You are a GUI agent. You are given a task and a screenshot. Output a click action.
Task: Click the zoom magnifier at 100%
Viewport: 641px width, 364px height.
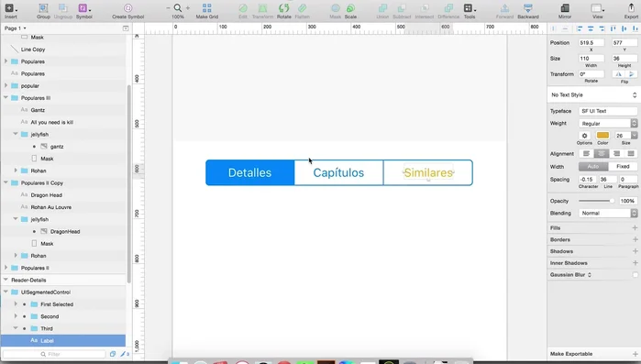tap(177, 7)
